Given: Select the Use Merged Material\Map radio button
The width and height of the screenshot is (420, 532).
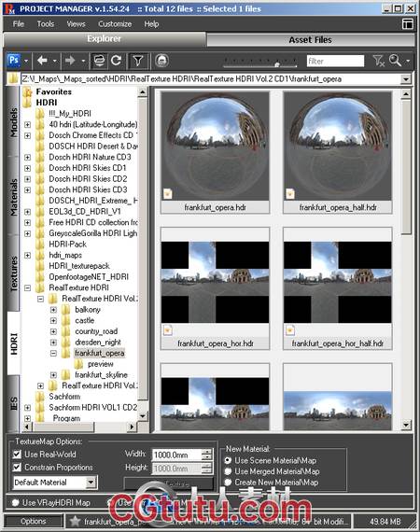Looking at the screenshot, I should [228, 471].
